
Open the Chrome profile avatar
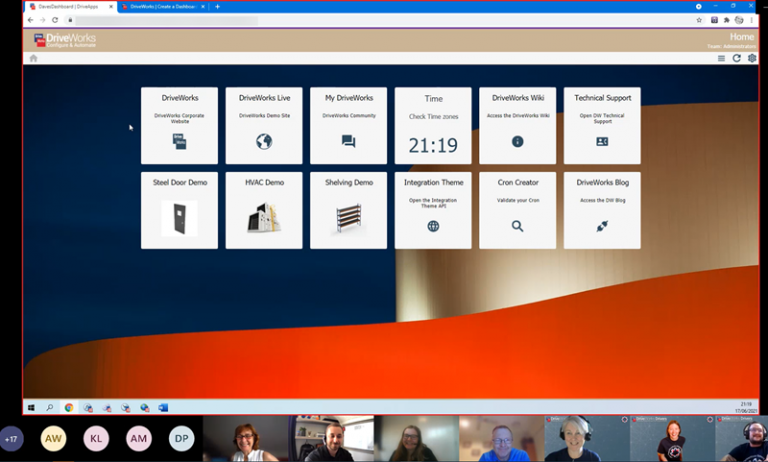(739, 20)
